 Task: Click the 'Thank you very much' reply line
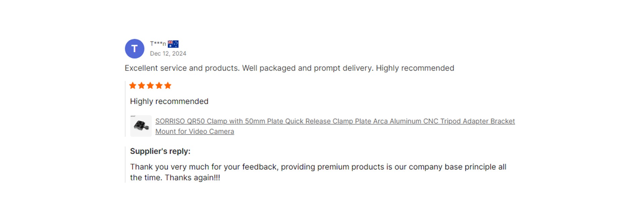[x=318, y=167]
